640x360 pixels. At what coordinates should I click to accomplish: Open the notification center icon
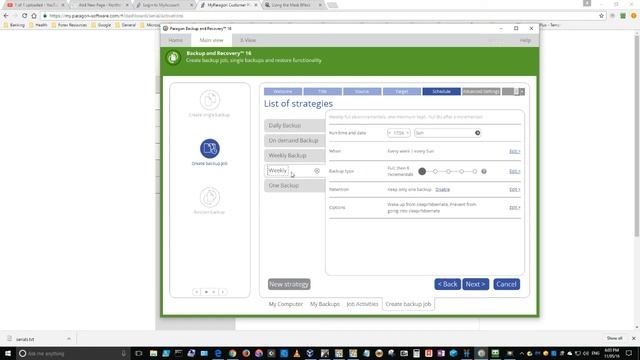click(629, 353)
